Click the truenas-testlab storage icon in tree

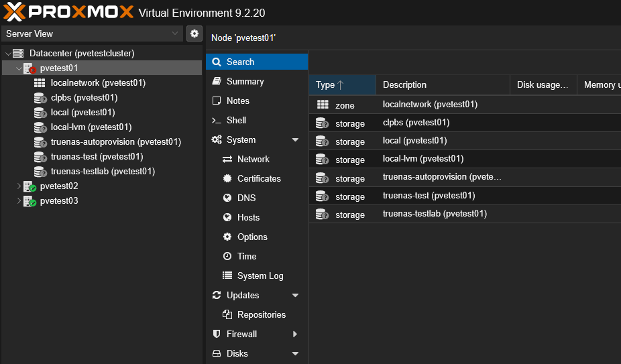40,172
